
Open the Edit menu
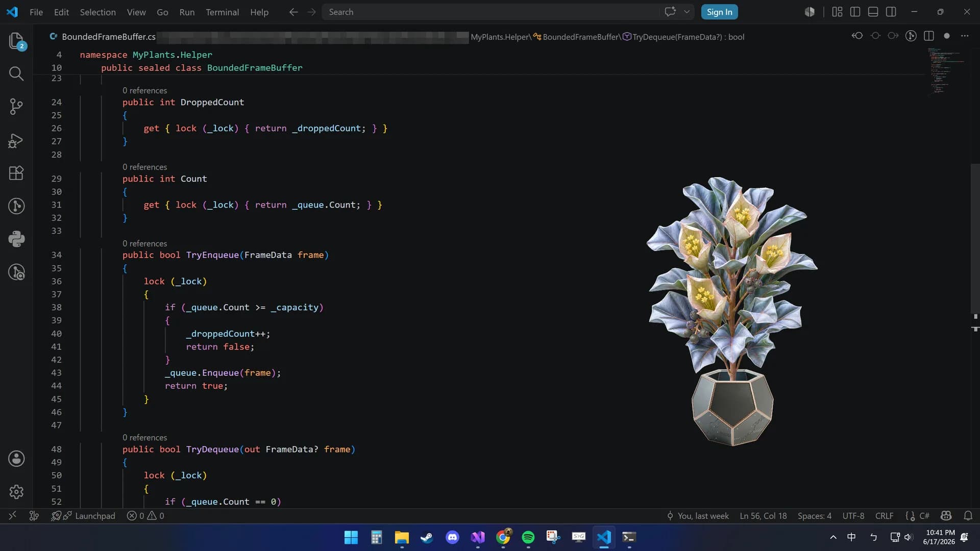coord(61,12)
